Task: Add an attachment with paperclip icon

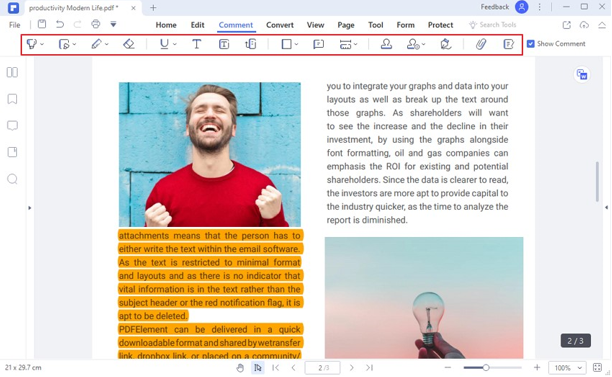Action: (481, 44)
